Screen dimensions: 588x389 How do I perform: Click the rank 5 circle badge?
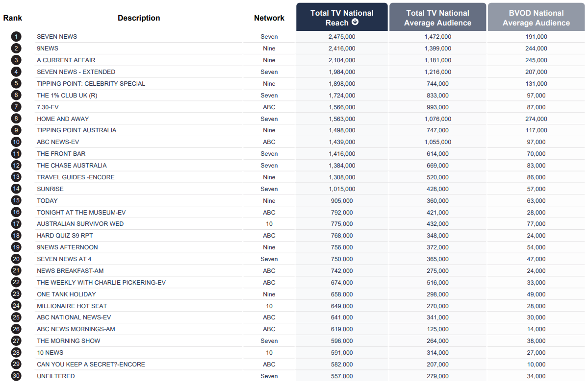[17, 83]
